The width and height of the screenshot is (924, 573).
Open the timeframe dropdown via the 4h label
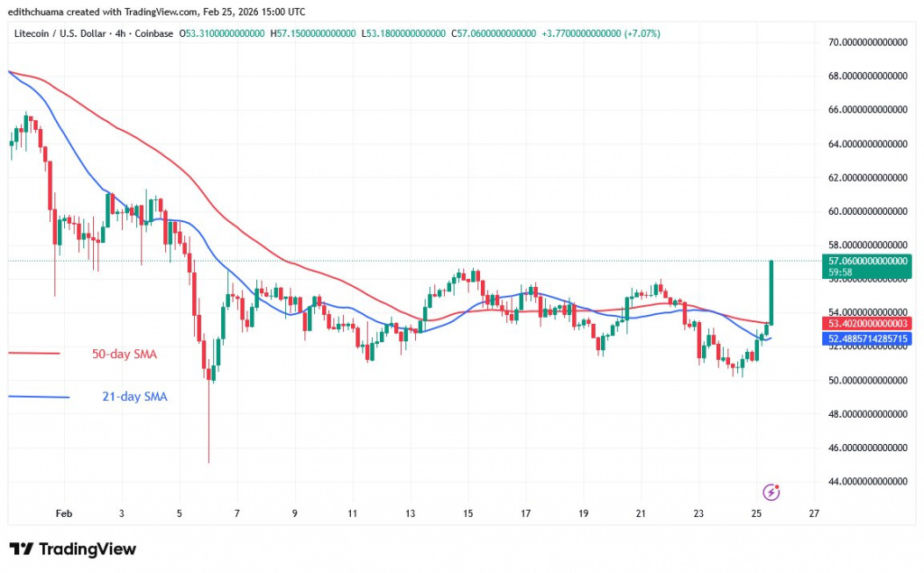118,32
